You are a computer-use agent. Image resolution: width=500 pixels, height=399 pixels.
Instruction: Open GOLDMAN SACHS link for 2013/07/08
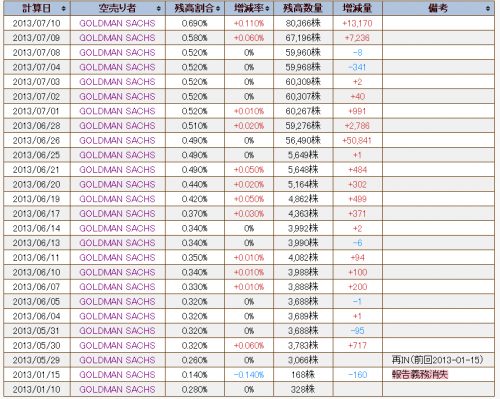point(117,53)
